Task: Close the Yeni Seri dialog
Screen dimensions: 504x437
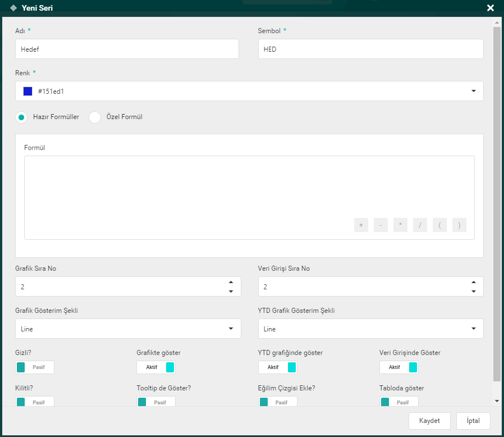Action: (x=490, y=8)
